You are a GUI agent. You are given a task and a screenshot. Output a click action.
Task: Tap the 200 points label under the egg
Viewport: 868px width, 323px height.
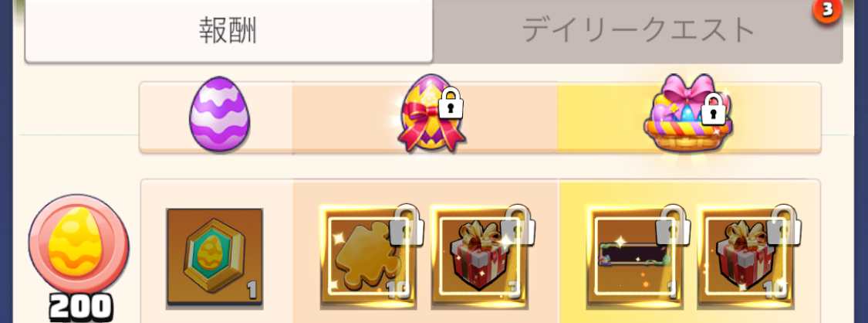tap(81, 308)
